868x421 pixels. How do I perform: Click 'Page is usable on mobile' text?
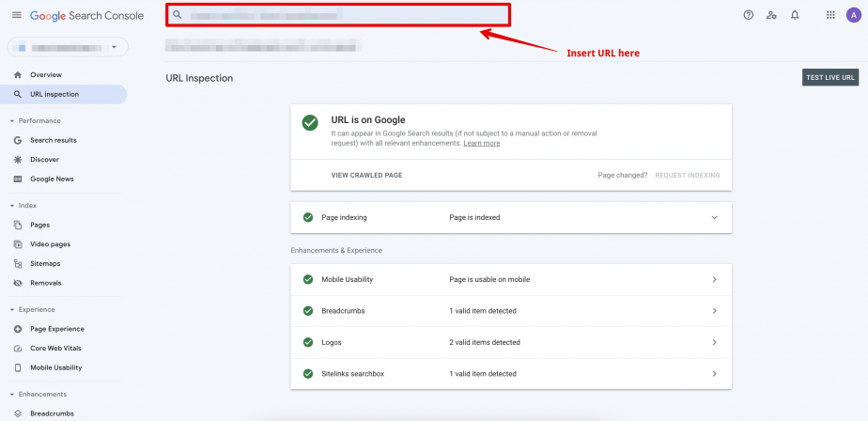(x=489, y=280)
